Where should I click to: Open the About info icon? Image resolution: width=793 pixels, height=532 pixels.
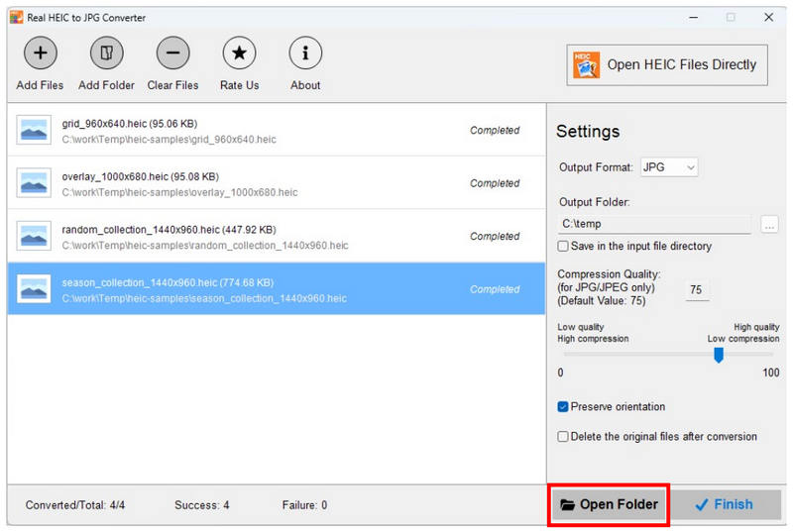tap(305, 53)
